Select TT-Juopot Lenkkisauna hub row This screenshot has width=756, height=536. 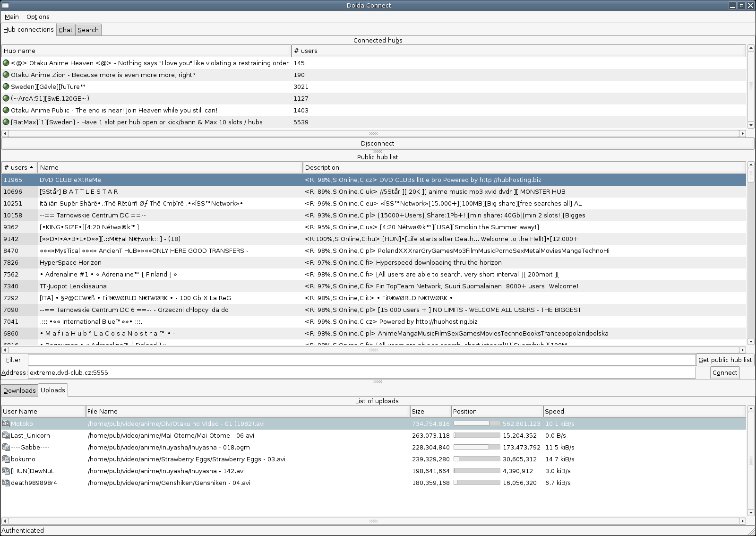[374, 286]
